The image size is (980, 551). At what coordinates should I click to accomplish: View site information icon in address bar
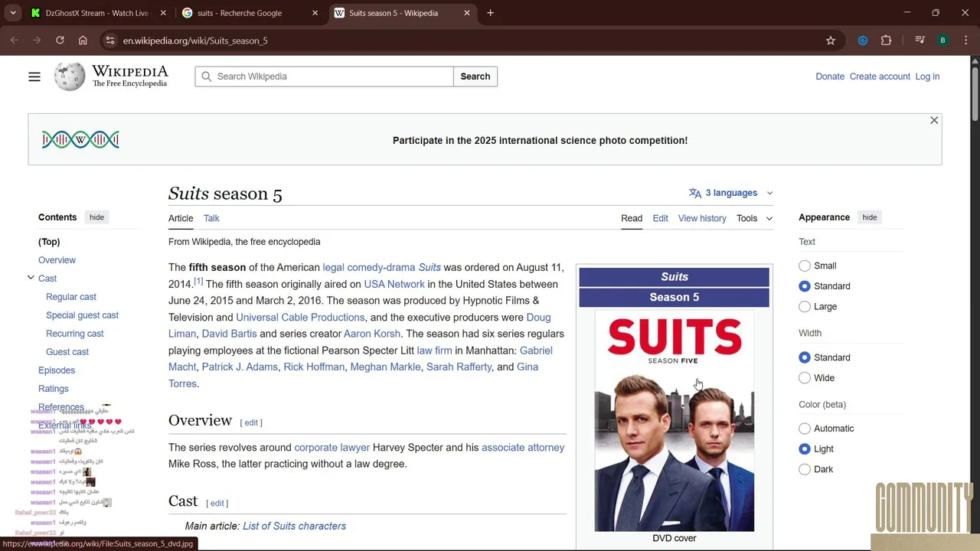click(110, 41)
